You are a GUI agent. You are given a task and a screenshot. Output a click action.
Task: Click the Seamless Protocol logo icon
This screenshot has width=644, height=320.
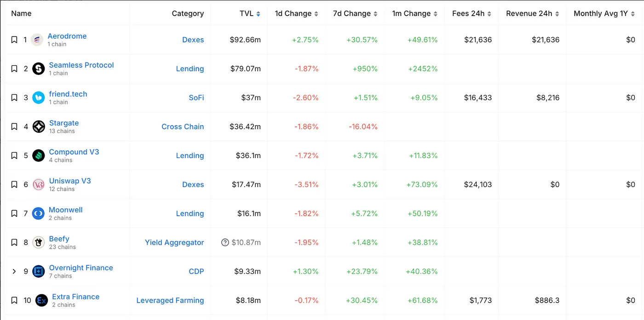39,69
